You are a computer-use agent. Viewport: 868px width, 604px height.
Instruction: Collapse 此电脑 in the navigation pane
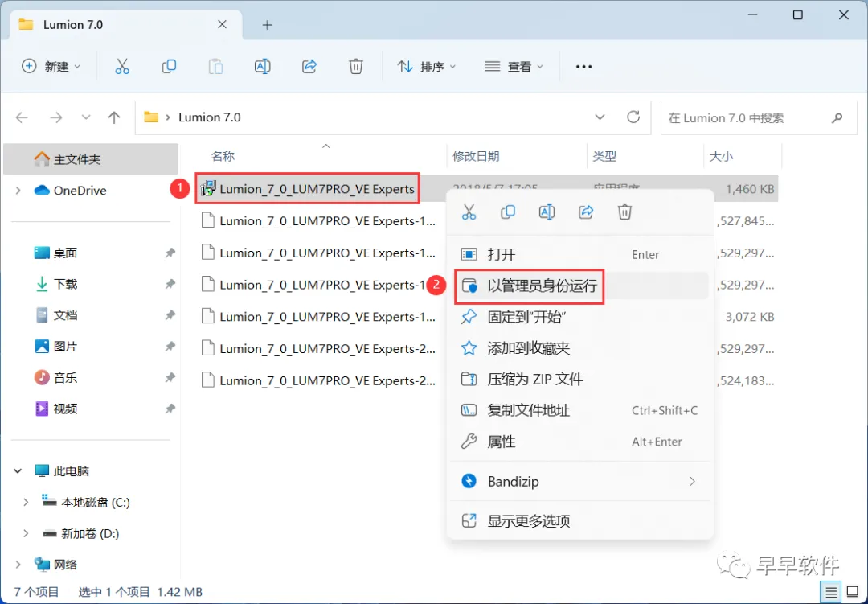coord(18,471)
